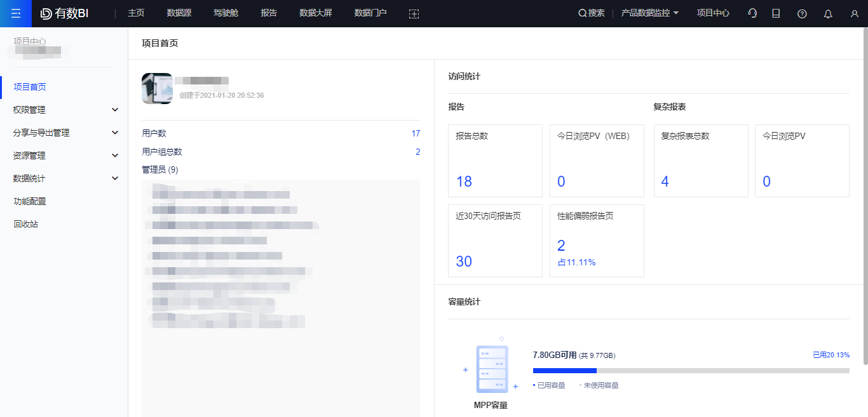868x417 pixels.
Task: Expand the 资源管理 section
Action: [64, 155]
